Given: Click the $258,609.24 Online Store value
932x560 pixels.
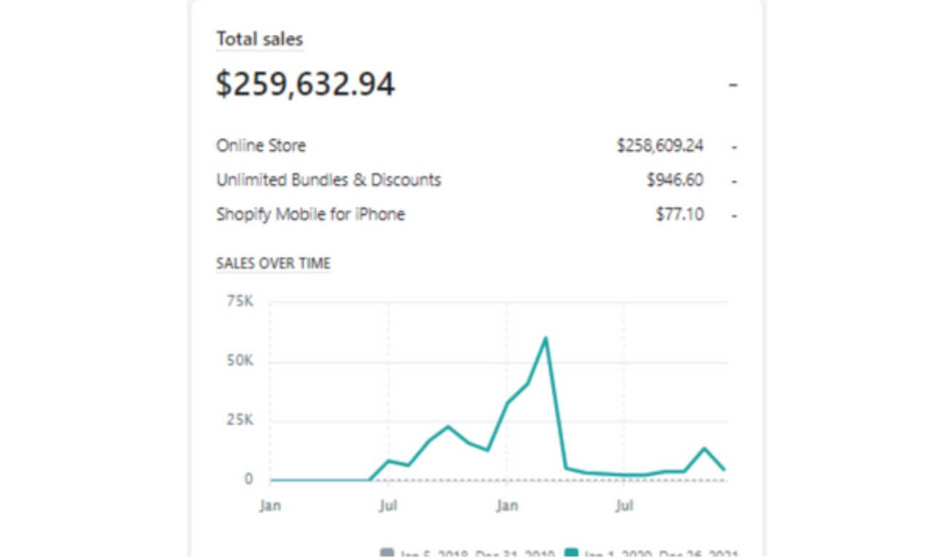Looking at the screenshot, I should 660,146.
